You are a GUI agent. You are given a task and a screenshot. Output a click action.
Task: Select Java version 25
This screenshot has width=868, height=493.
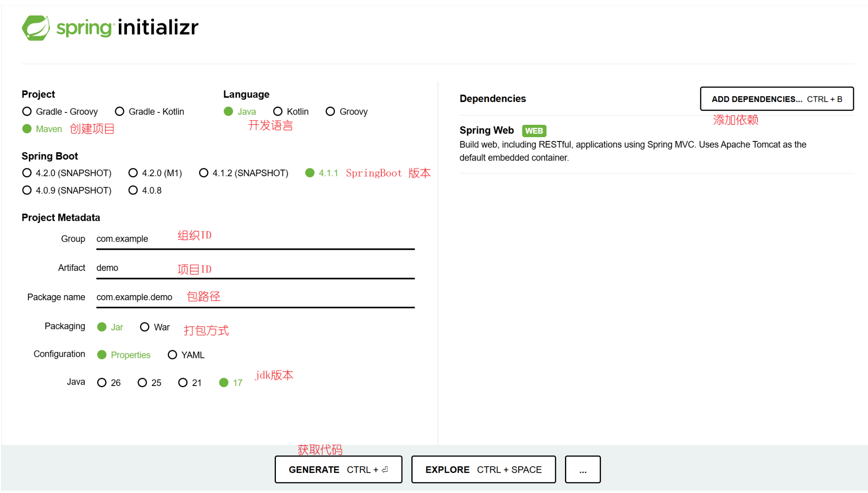click(150, 383)
